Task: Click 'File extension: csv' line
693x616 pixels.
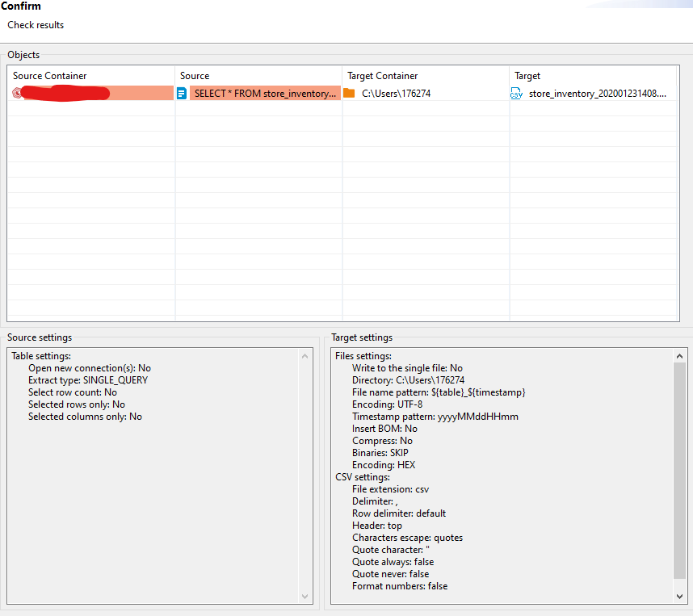Action: tap(390, 489)
